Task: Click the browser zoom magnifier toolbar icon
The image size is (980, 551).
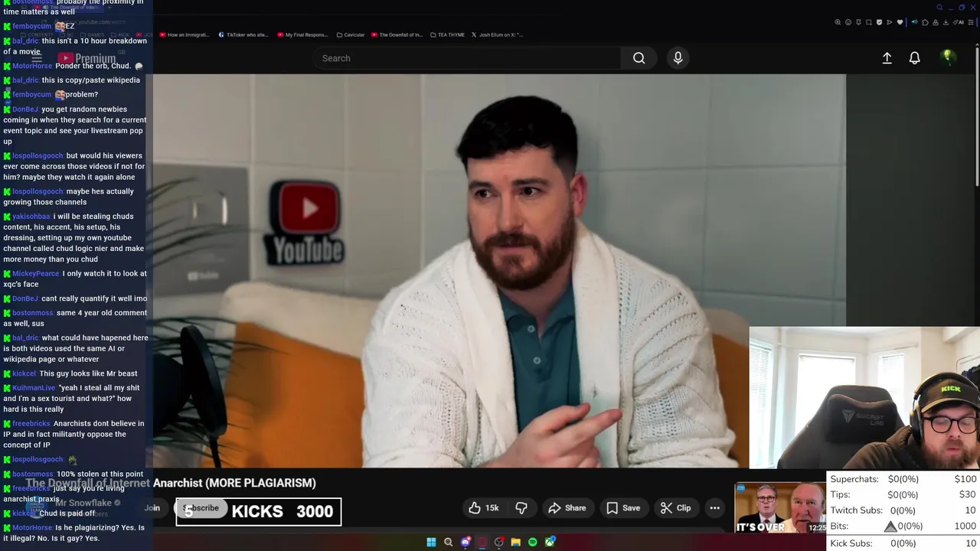Action: (x=838, y=22)
